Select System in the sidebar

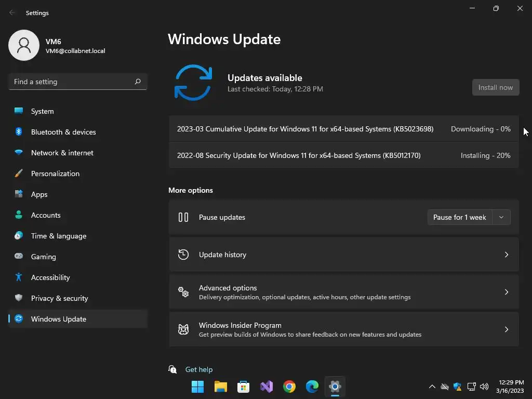(78, 111)
